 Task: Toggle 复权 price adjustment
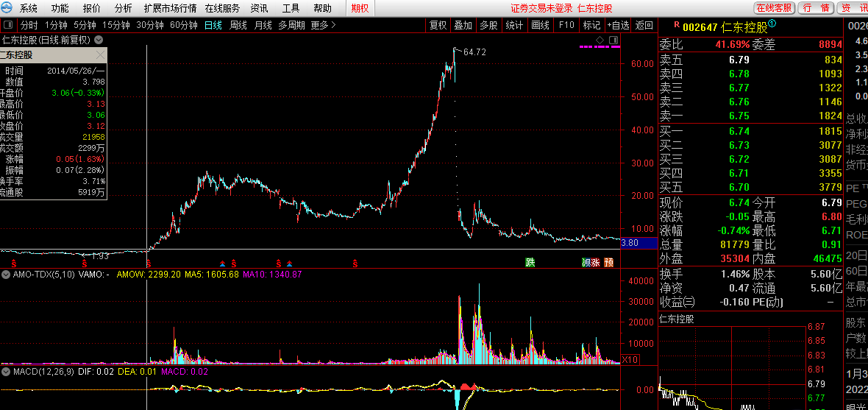pos(438,25)
